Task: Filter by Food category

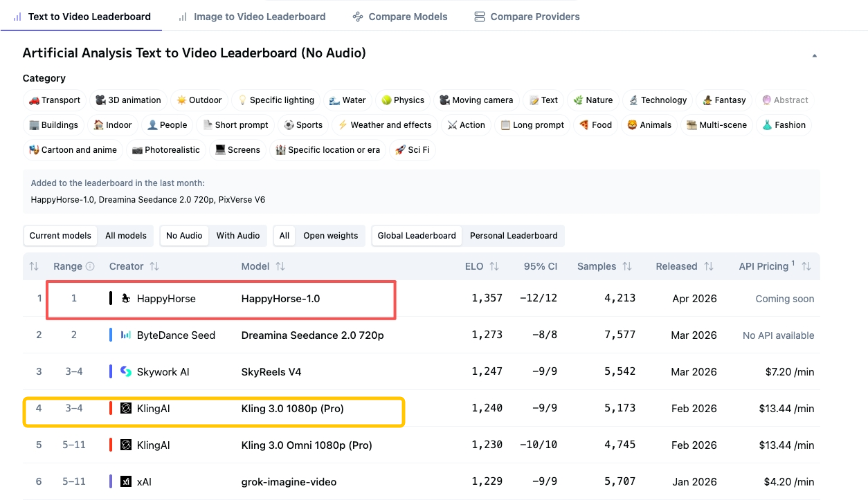Action: click(595, 125)
